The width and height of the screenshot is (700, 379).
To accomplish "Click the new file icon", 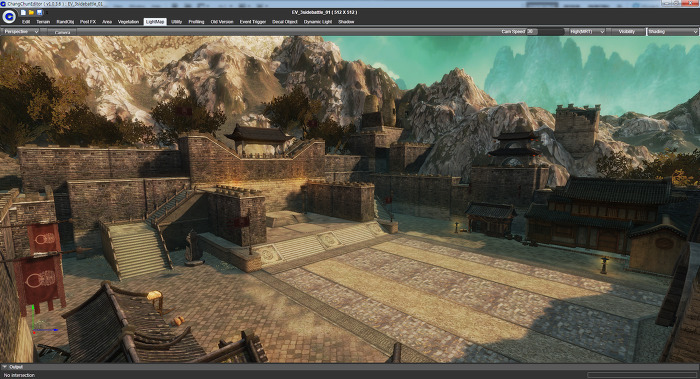I will coord(23,12).
